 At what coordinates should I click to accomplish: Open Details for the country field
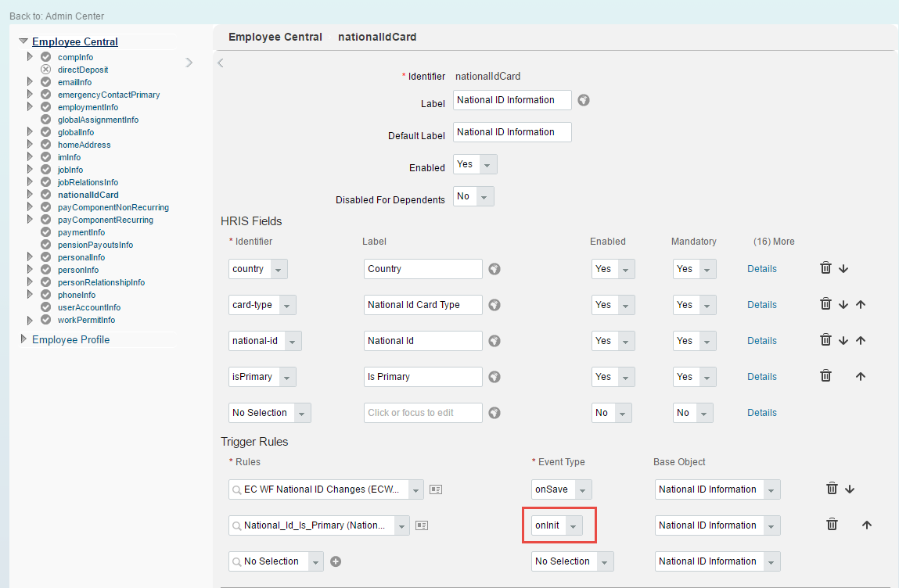761,269
